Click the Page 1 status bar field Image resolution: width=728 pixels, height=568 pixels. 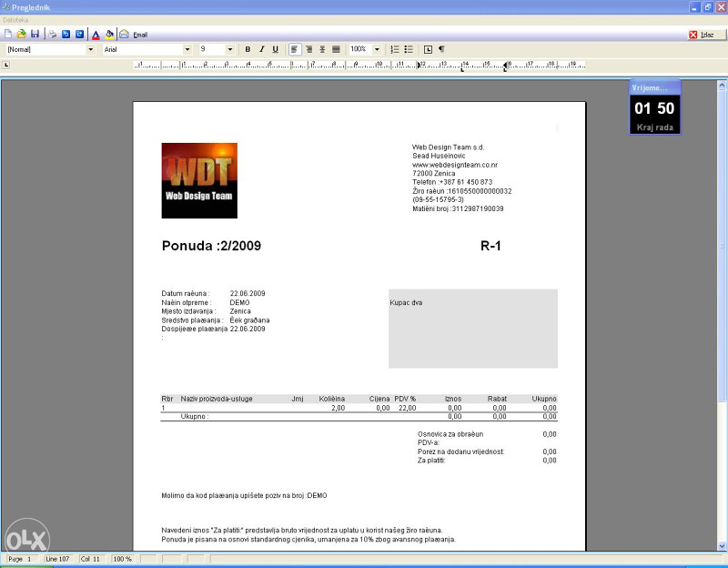pos(19,559)
